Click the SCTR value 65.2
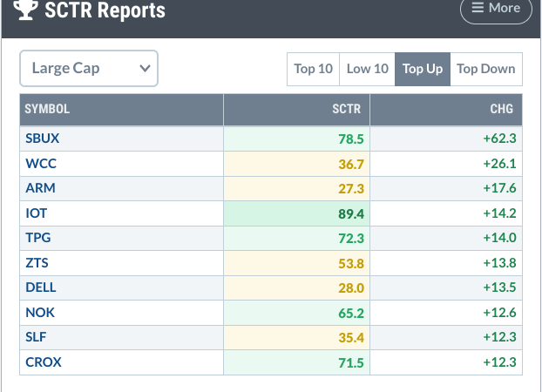The image size is (542, 392). coord(351,314)
